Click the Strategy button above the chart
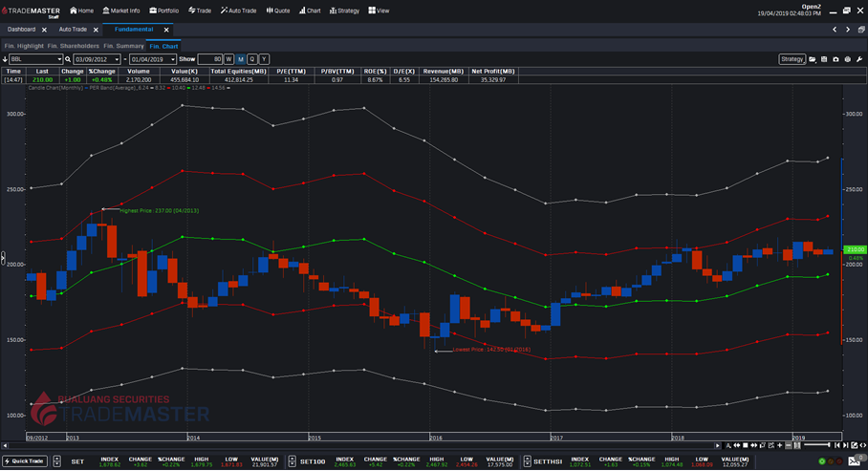 (x=792, y=59)
